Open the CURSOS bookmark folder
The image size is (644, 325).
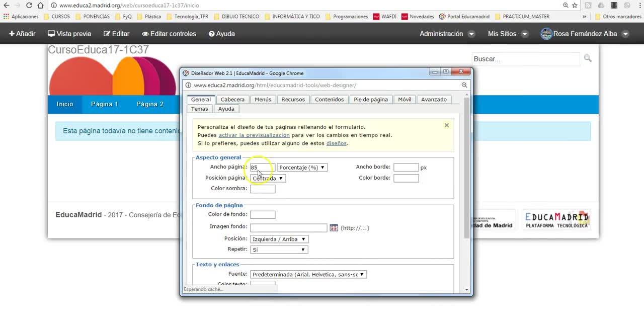[56, 17]
